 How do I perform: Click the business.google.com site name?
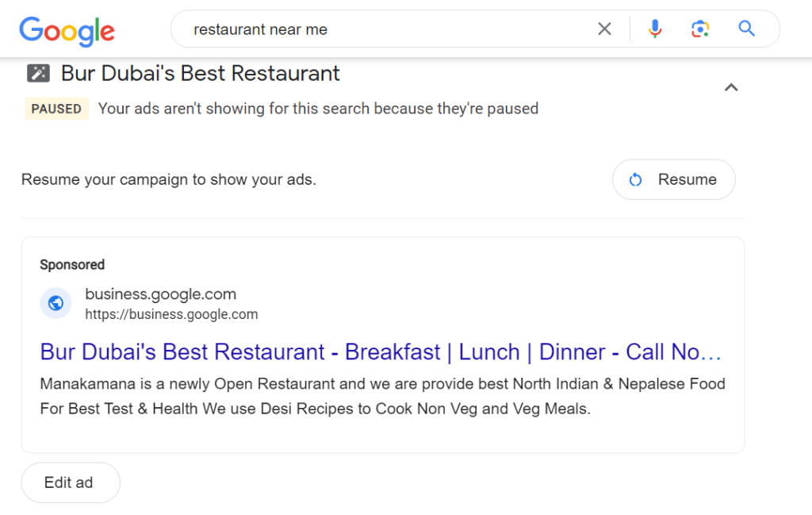pos(160,294)
